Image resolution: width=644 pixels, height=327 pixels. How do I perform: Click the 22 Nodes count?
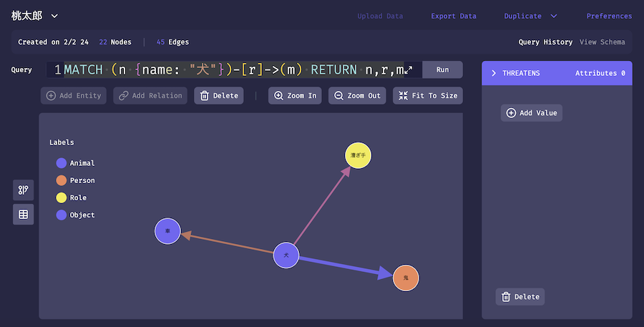(115, 42)
